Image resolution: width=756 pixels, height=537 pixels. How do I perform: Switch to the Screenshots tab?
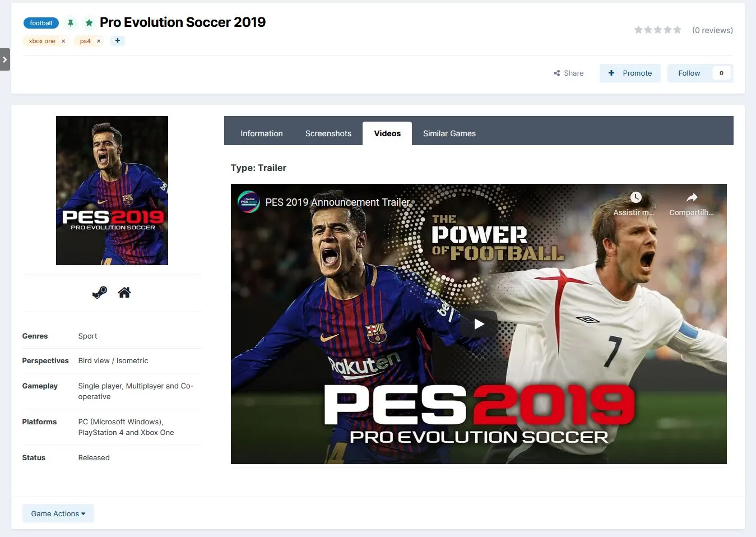pyautogui.click(x=328, y=133)
